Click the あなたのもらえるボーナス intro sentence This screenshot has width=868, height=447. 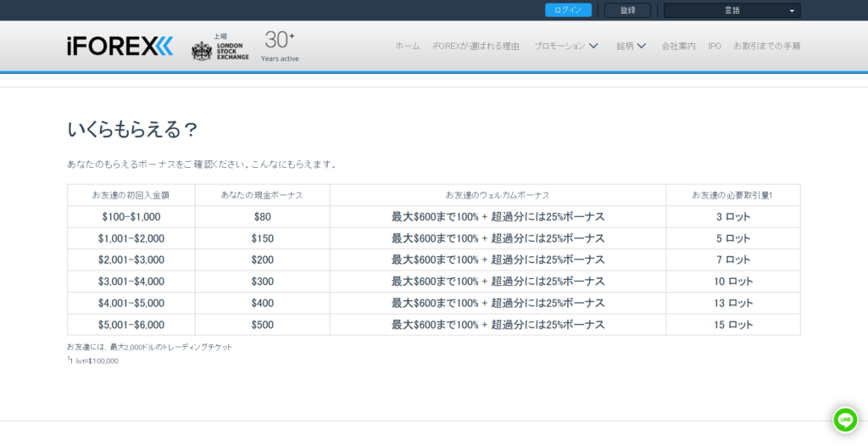click(x=202, y=165)
